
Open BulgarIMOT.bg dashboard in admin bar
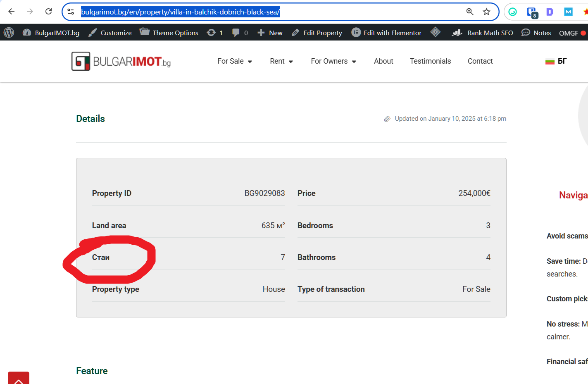pos(51,33)
